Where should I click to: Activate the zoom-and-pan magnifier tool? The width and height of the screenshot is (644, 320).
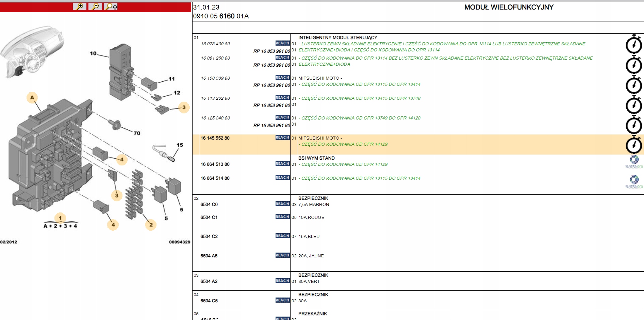(x=111, y=6)
